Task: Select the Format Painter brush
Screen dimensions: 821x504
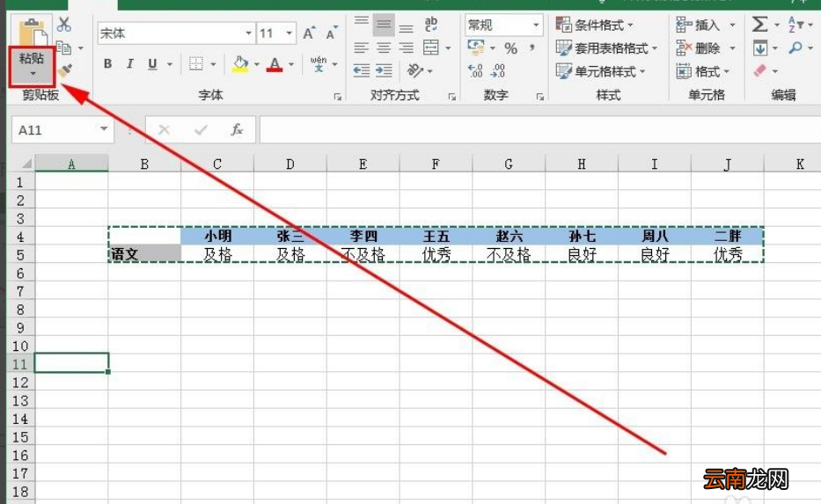Action: pyautogui.click(x=65, y=70)
